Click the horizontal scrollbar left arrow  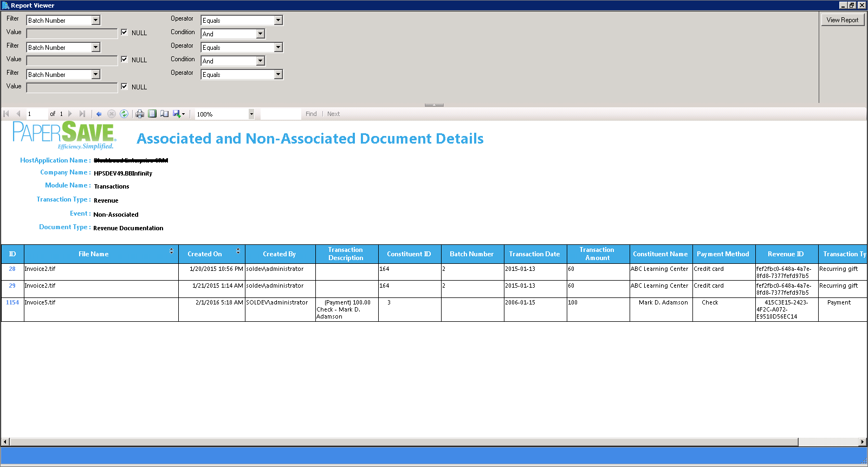coord(5,442)
